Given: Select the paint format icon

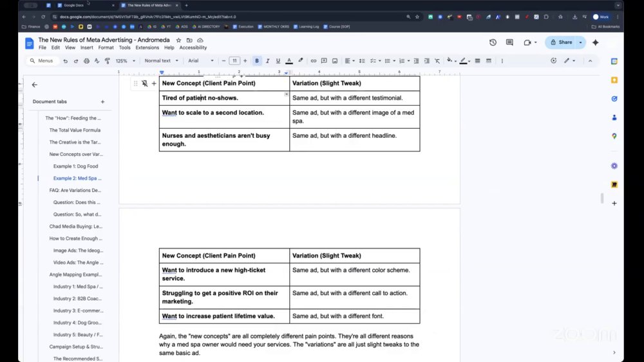Looking at the screenshot, I should 108,61.
